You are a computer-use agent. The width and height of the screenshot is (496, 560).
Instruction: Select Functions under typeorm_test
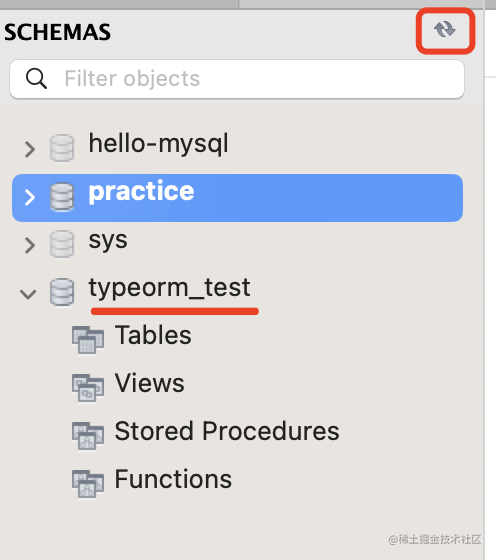(x=174, y=479)
